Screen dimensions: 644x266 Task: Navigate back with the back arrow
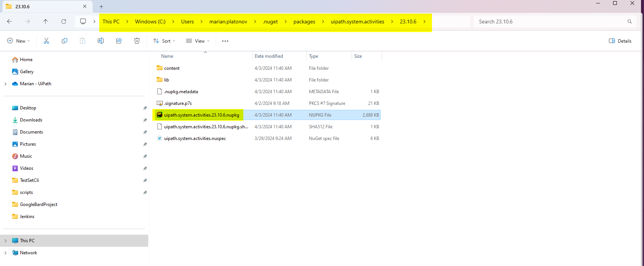(9, 22)
